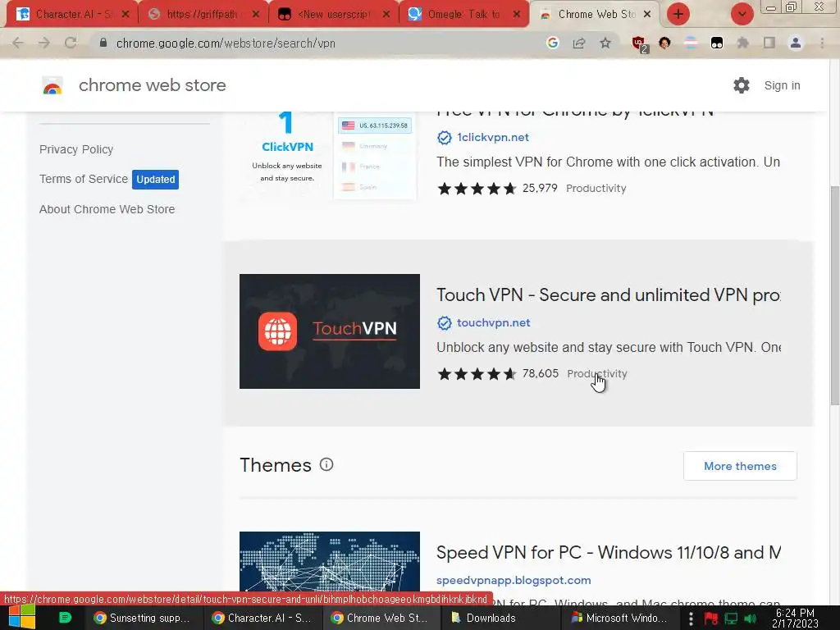Click verified badge beside 1clickvpn.net
Image resolution: width=840 pixels, height=630 pixels.
[444, 138]
